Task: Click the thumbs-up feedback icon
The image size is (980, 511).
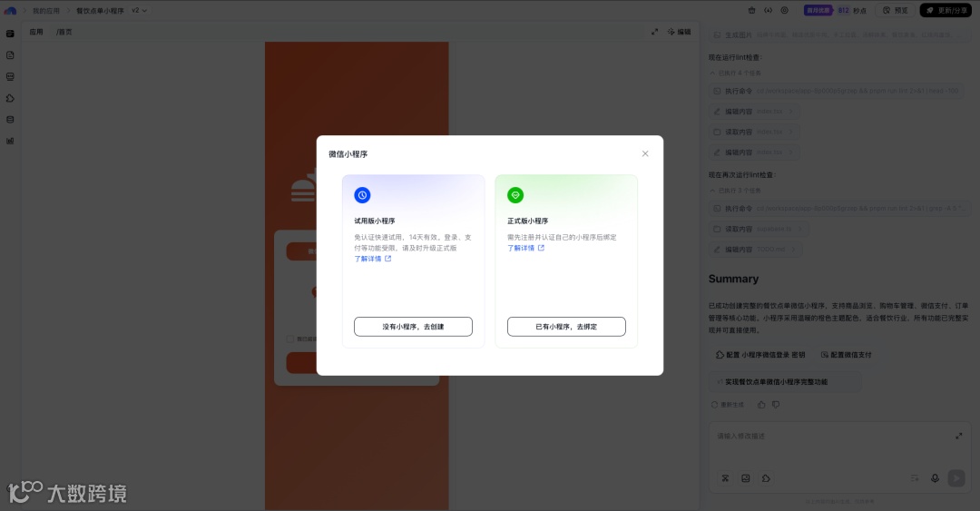Action: [x=761, y=405]
